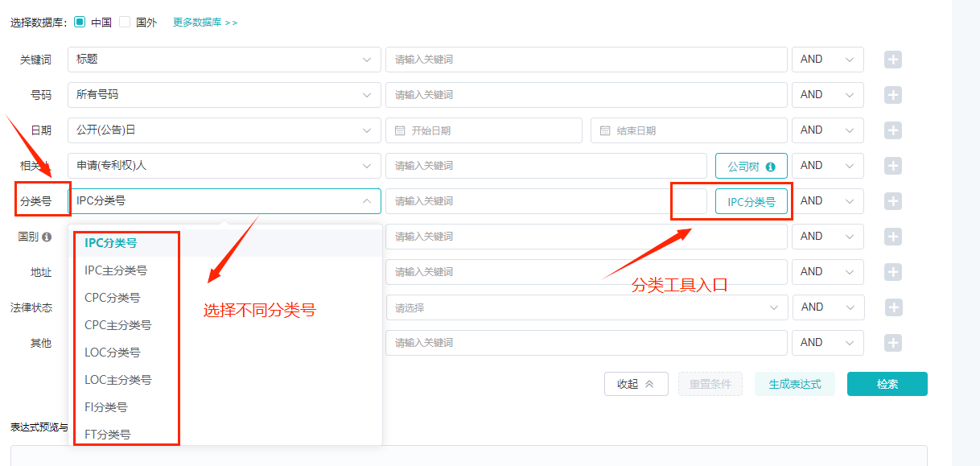The width and height of the screenshot is (980, 466).
Task: Click plus icon in the 相关人 row
Action: (x=893, y=166)
